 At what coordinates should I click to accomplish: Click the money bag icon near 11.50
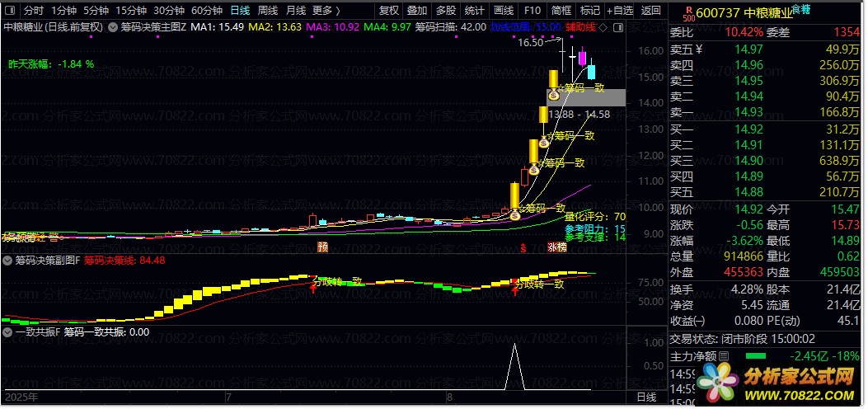[533, 169]
